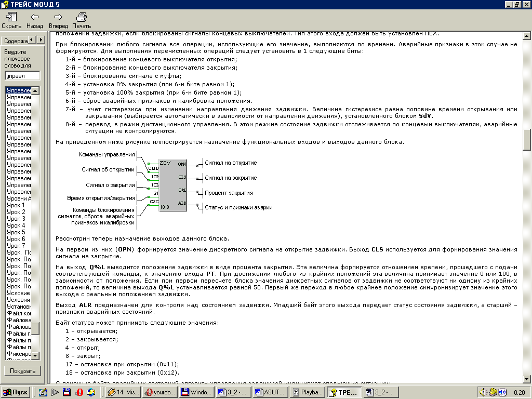
Task: Click the last quick launch icon before the taskbar buttons
Action: (91, 392)
